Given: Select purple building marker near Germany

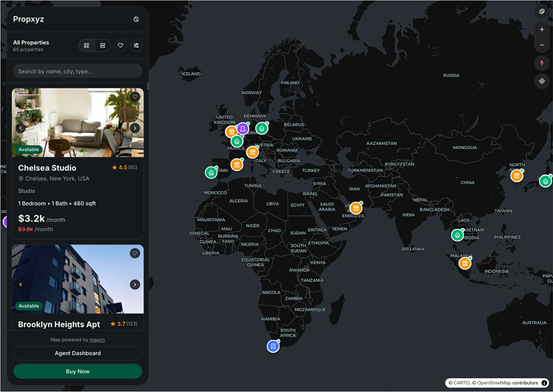Looking at the screenshot, I should coord(243,129).
